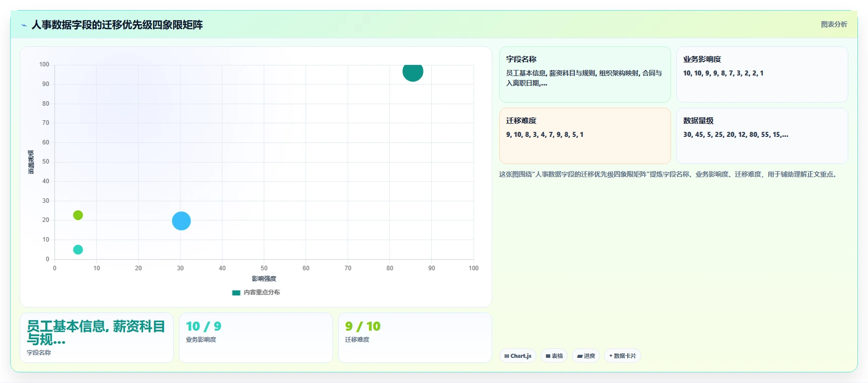Toggle the 内容重点分布 legend swatch
The height and width of the screenshot is (383, 868).
[236, 292]
